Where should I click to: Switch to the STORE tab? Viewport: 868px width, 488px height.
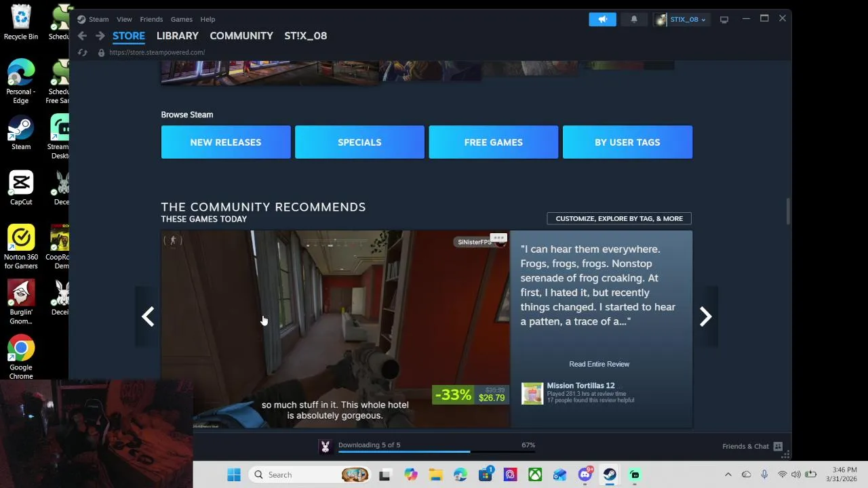[x=129, y=36]
